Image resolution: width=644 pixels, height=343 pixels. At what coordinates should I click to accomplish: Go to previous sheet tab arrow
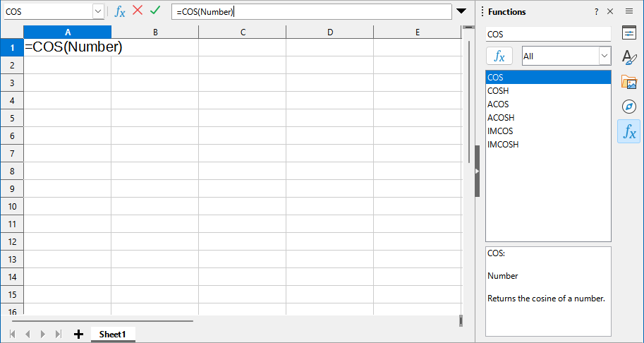click(28, 334)
